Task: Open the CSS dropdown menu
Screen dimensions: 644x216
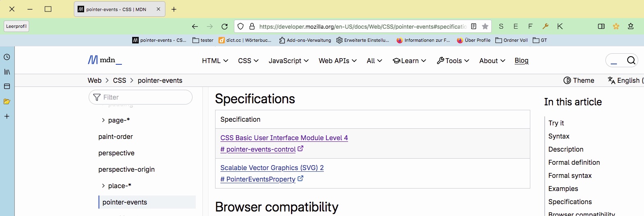Action: pos(248,61)
